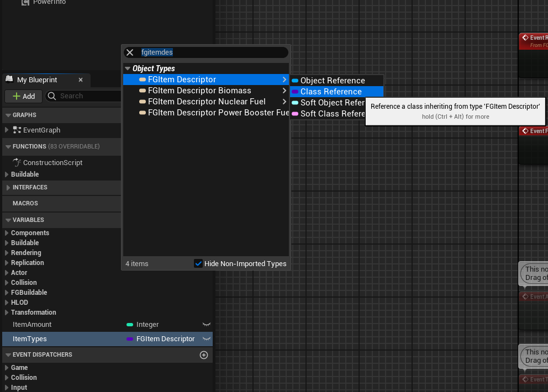Viewport: 548px width, 392px height.
Task: Expand the Components variable category
Action: coord(6,232)
